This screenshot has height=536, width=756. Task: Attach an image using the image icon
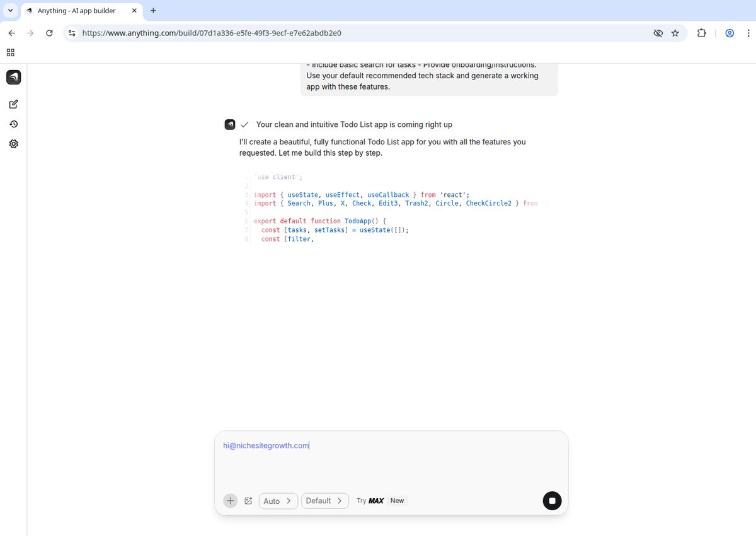248,500
